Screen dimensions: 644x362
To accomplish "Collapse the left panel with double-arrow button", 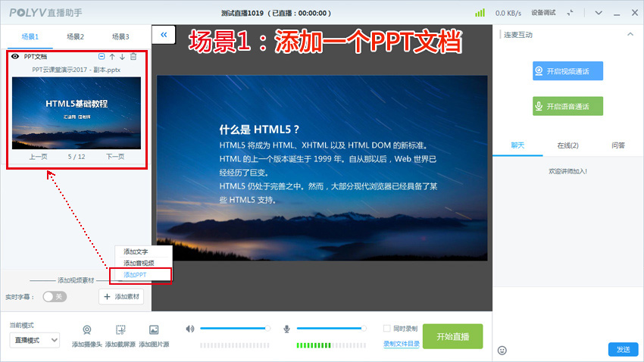I will coord(164,34).
